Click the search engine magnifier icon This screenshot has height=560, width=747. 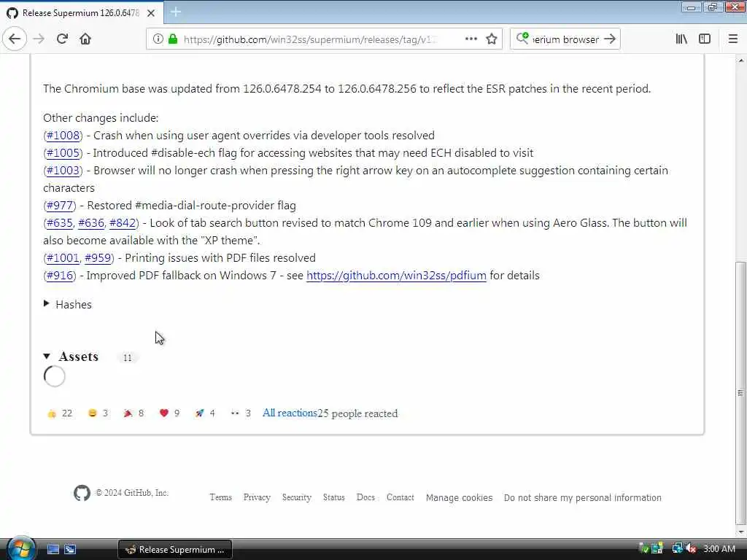[x=522, y=39]
